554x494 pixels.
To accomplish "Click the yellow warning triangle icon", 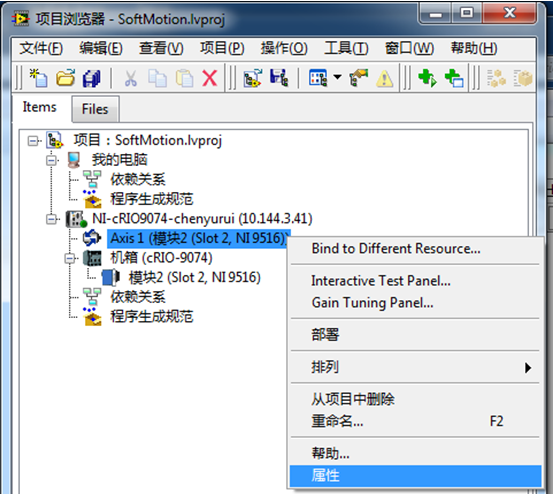I will tap(384, 78).
